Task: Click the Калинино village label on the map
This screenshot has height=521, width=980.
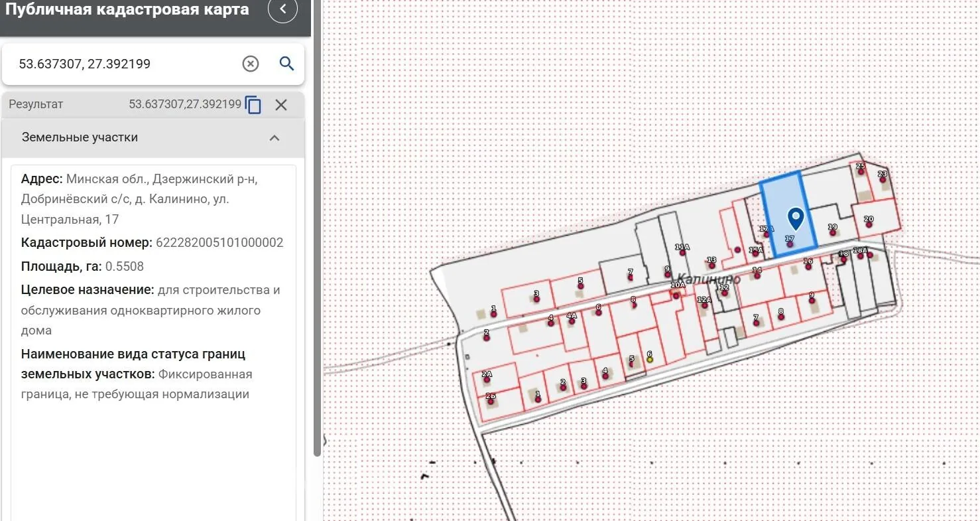Action: tap(708, 279)
